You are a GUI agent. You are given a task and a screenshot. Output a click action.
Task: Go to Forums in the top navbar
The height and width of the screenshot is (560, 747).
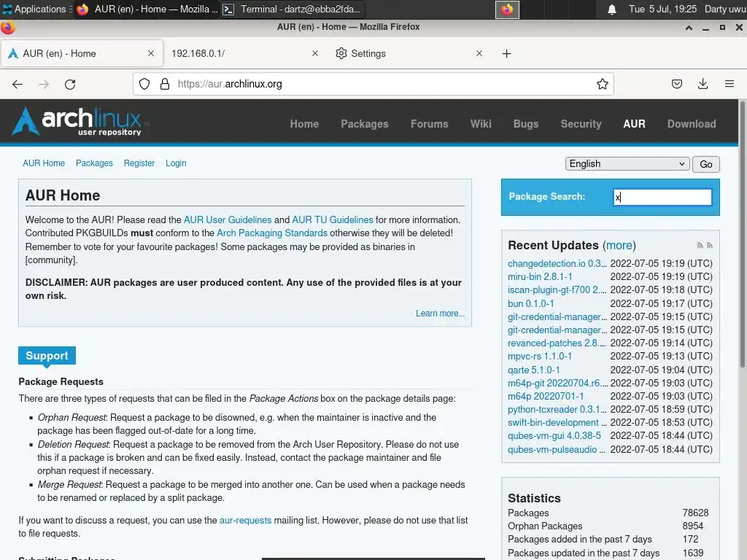(x=429, y=124)
